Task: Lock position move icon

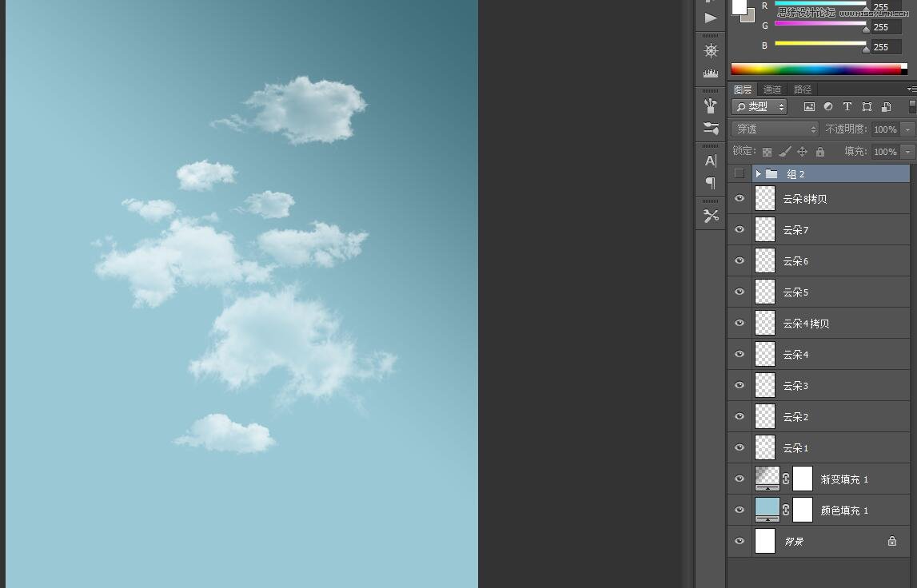Action: tap(803, 151)
